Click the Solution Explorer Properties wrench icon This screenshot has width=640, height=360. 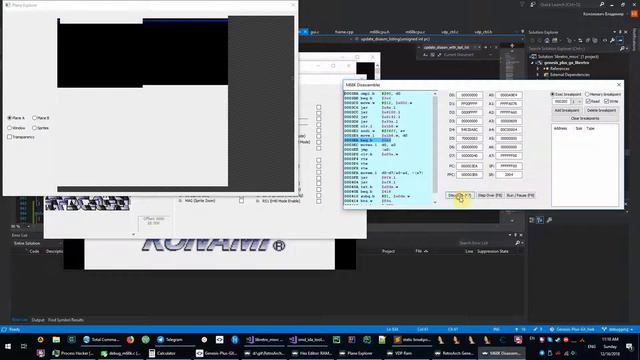coord(612,41)
